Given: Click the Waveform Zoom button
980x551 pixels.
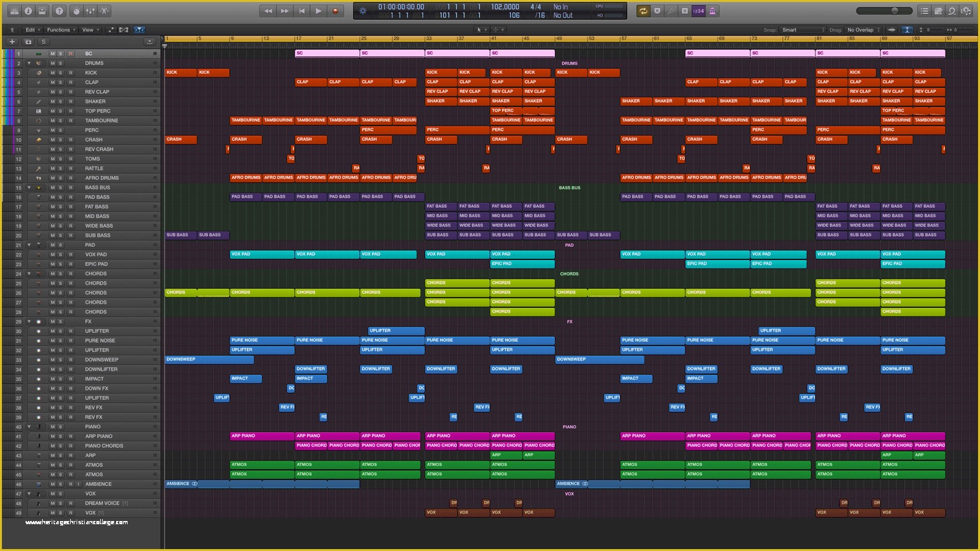Looking at the screenshot, I should pyautogui.click(x=891, y=30).
